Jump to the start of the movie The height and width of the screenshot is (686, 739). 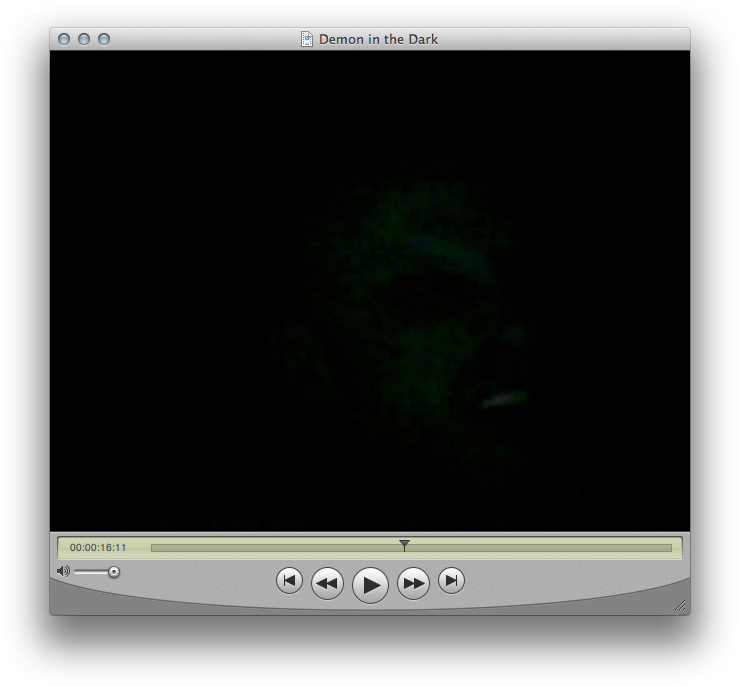pyautogui.click(x=289, y=581)
